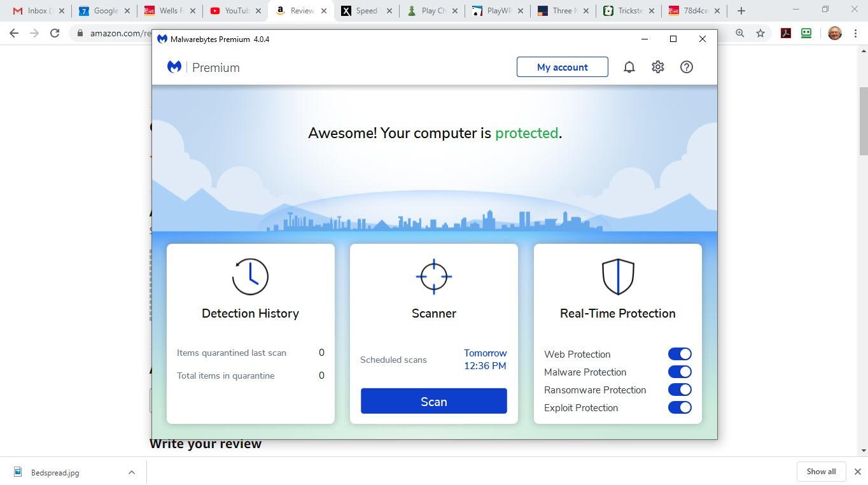Toggle Exploit Protection off
Image resolution: width=868 pixels, height=485 pixels.
coord(680,407)
